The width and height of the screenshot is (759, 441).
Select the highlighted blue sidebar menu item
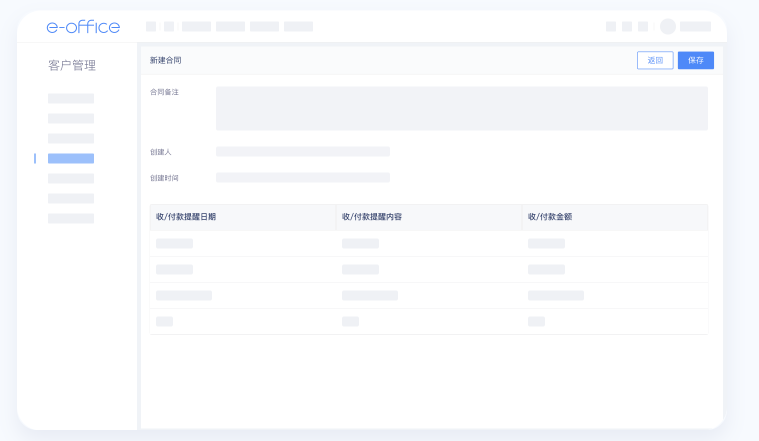[71, 158]
